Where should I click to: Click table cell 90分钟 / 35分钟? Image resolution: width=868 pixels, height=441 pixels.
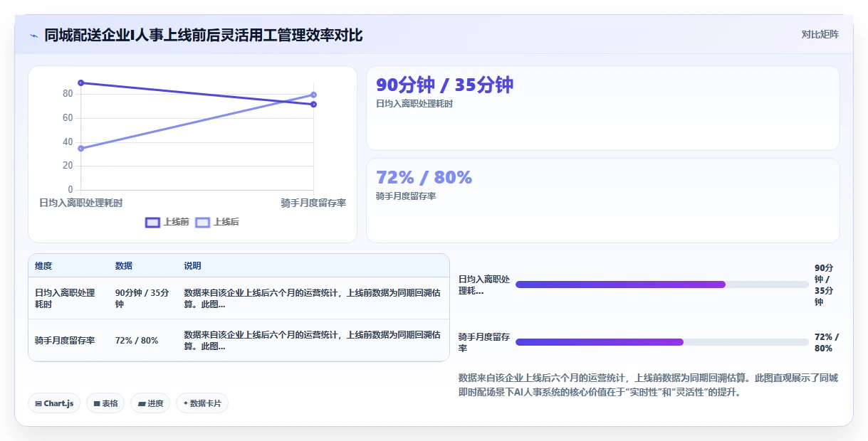tap(142, 298)
